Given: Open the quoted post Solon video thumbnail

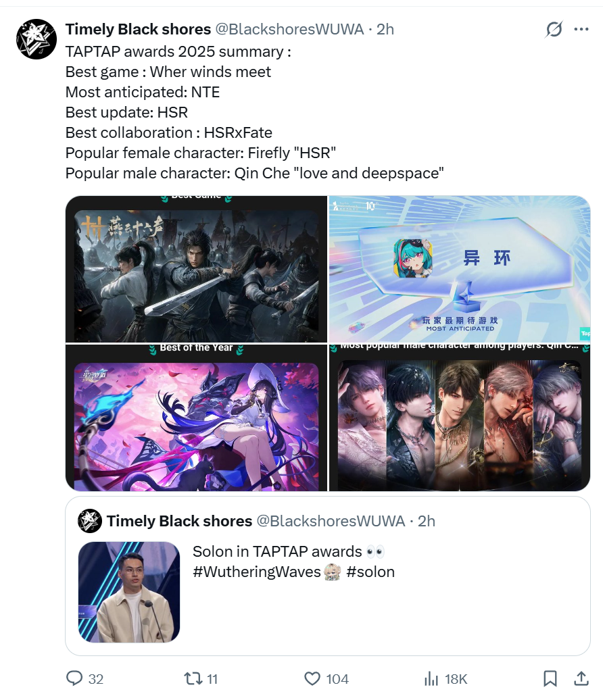Looking at the screenshot, I should [x=129, y=592].
